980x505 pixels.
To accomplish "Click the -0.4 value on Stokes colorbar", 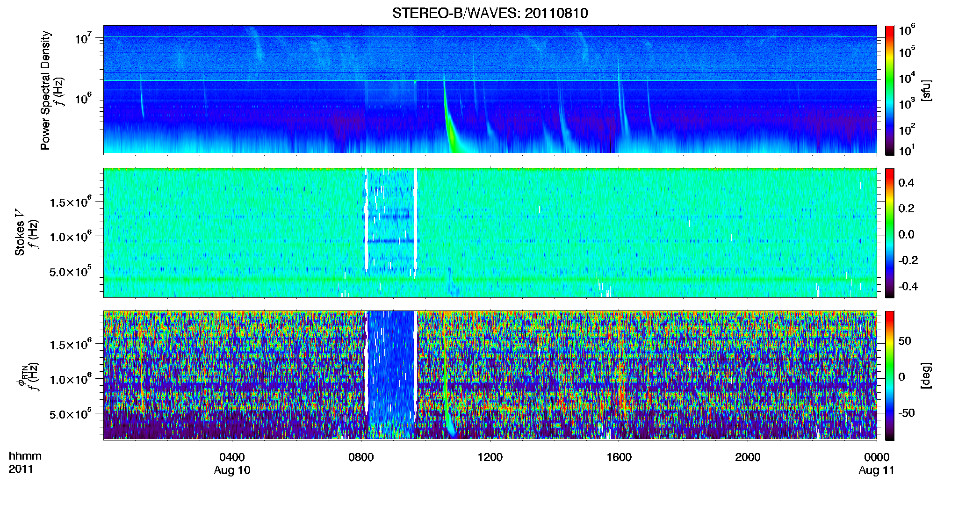I will [x=908, y=287].
